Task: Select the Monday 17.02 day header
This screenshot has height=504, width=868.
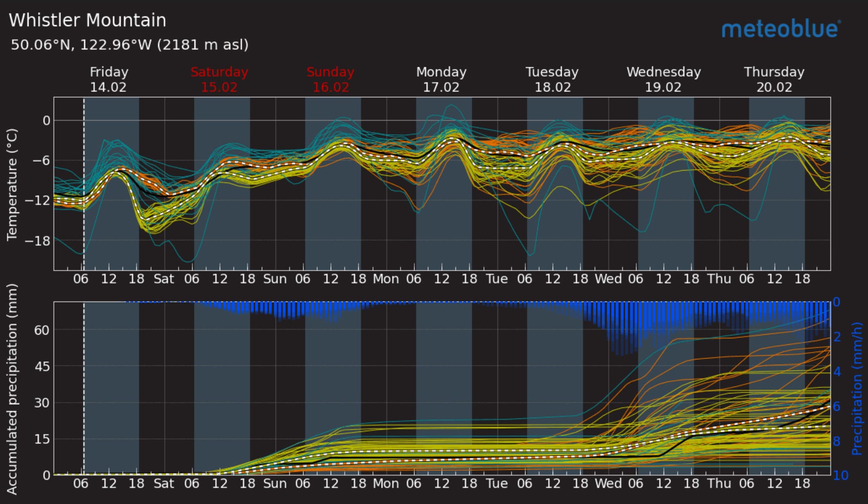Action: coord(441,79)
